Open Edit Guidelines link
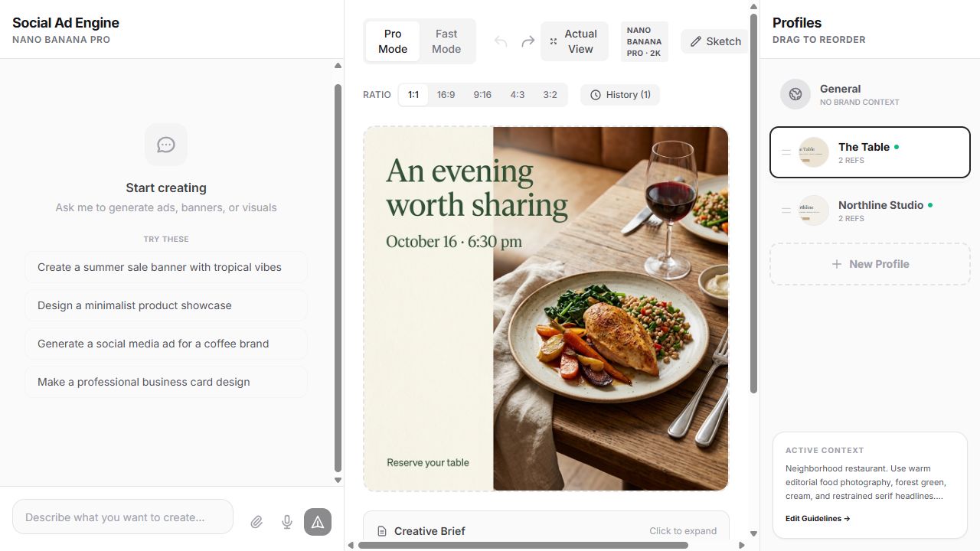Image resolution: width=980 pixels, height=551 pixels. point(818,518)
